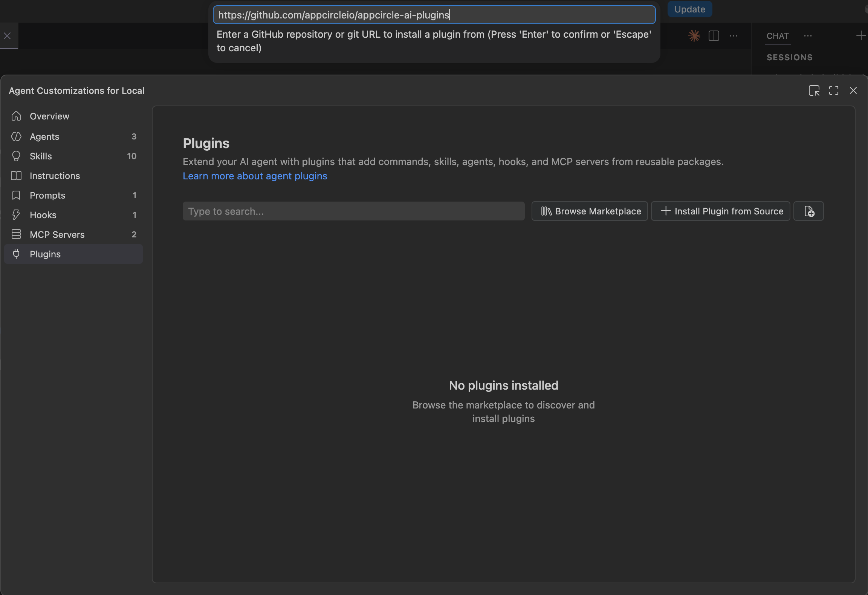
Task: Click the add plugin file icon button
Action: [808, 211]
